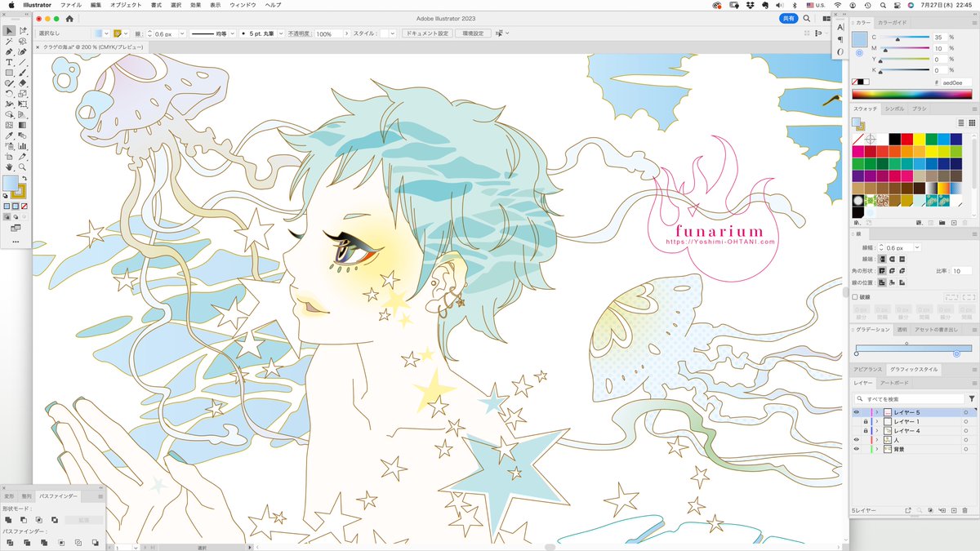The image size is (980, 551).
Task: Open 均等 stroke profile dropdown
Action: click(233, 33)
